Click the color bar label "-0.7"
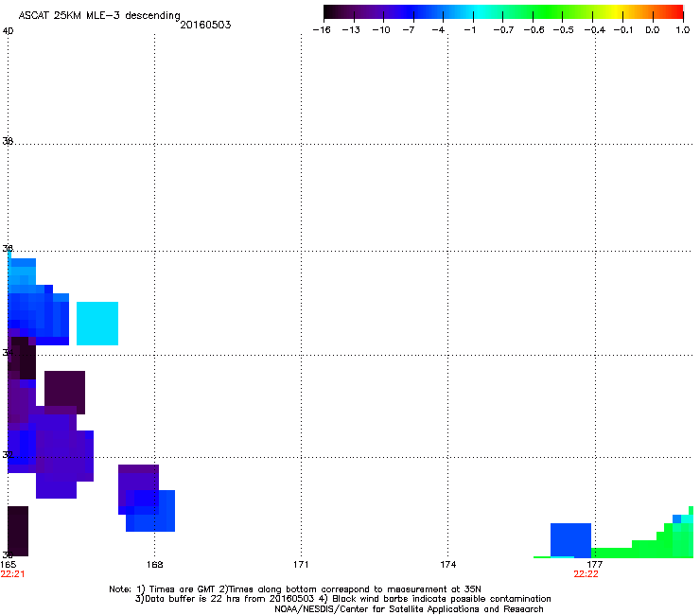The width and height of the screenshot is (700, 615). tap(503, 30)
